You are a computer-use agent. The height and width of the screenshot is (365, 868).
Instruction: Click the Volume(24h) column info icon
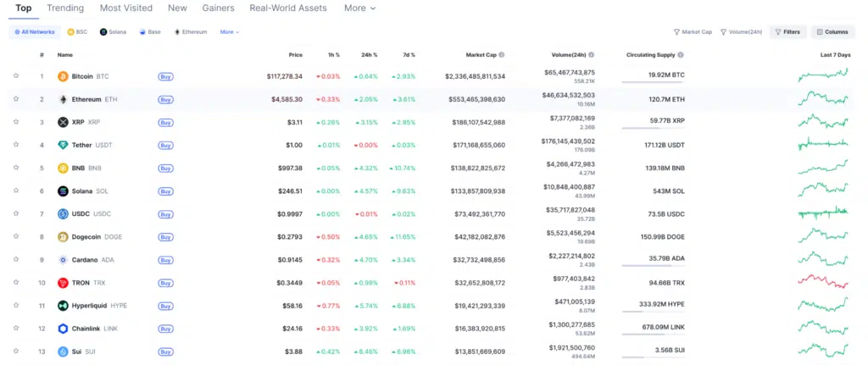click(x=591, y=55)
